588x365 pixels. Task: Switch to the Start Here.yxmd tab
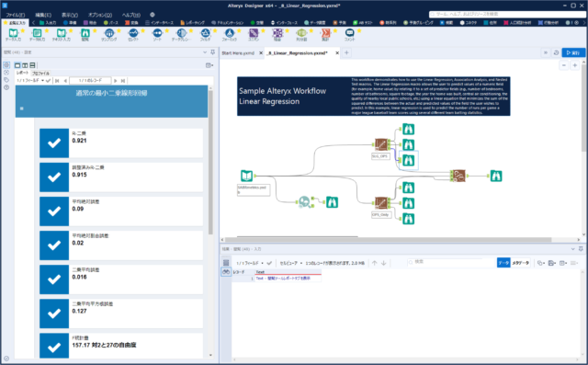(238, 53)
